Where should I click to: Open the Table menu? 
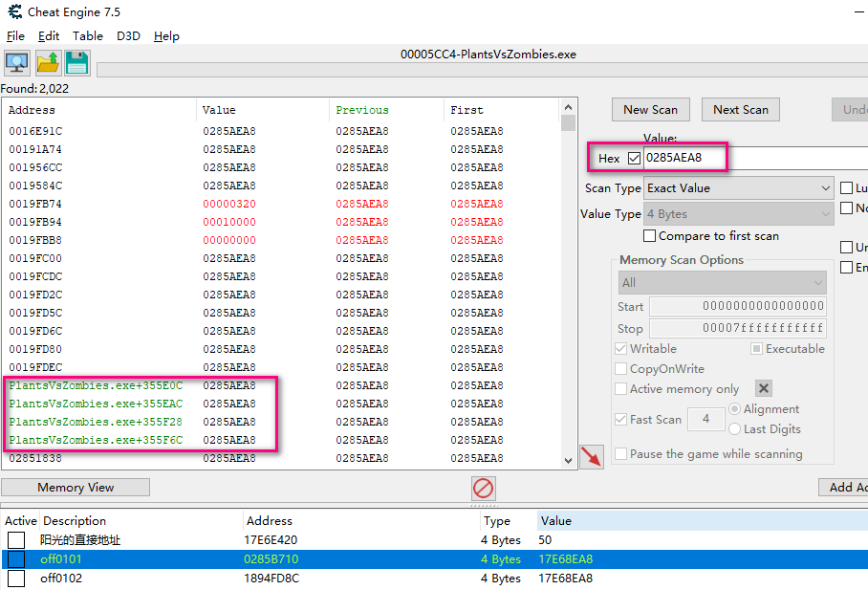(87, 36)
